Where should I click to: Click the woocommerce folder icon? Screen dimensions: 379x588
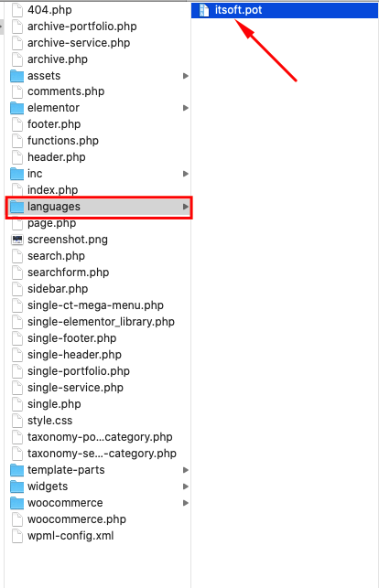pyautogui.click(x=16, y=503)
